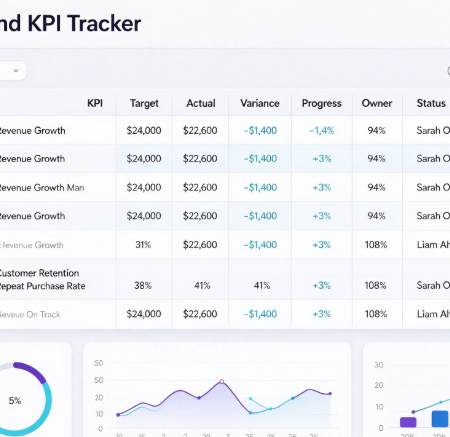450x437 pixels.
Task: Click "Sarah O" in the Revenue Growth Man row
Action: 433,187
